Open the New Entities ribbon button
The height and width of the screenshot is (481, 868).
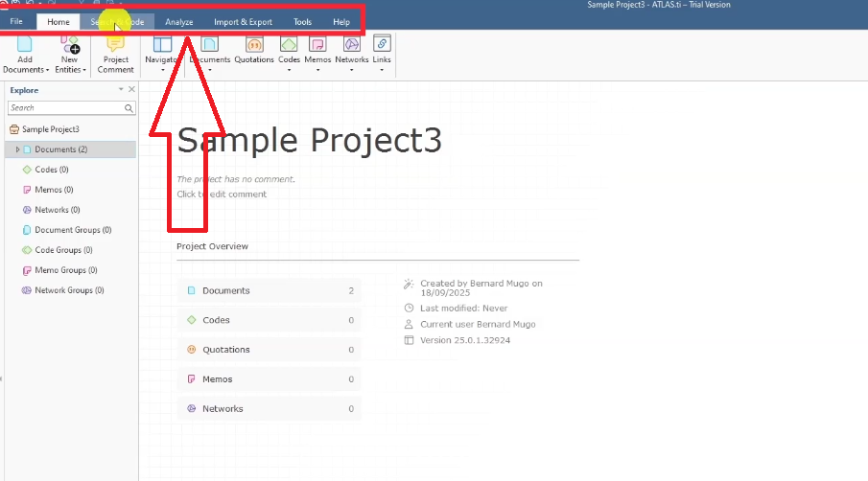click(69, 52)
